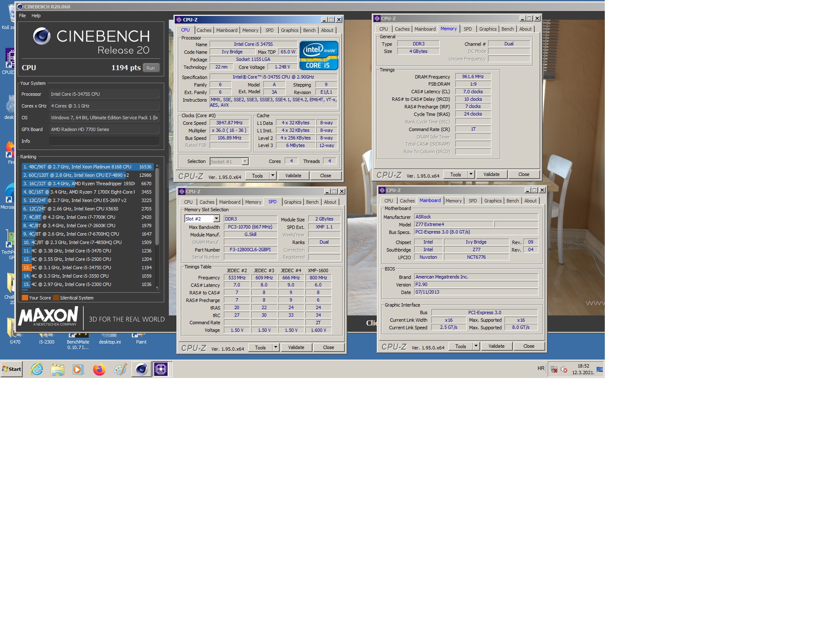This screenshot has width=840, height=630.
Task: Click ranking scrollbar down arrow
Action: 157,288
